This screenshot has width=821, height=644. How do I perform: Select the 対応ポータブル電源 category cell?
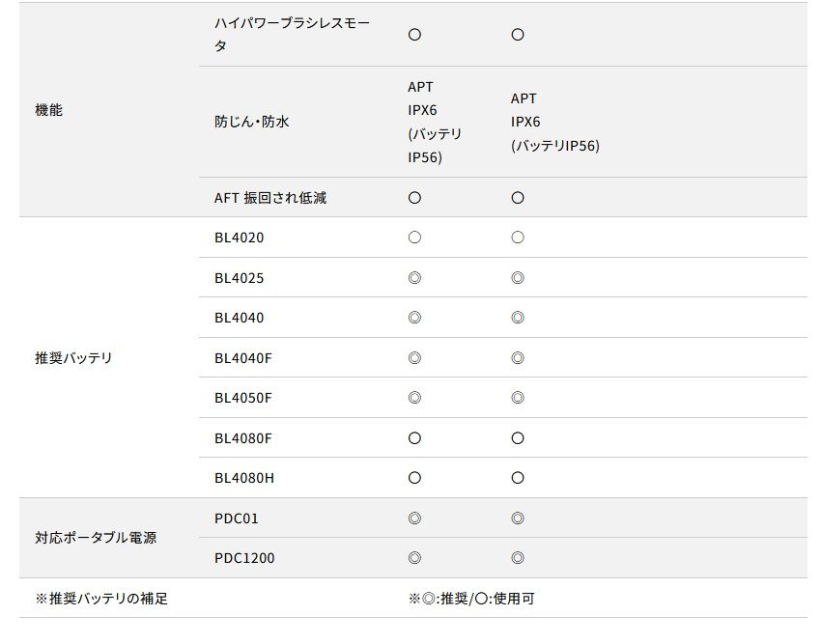95,538
